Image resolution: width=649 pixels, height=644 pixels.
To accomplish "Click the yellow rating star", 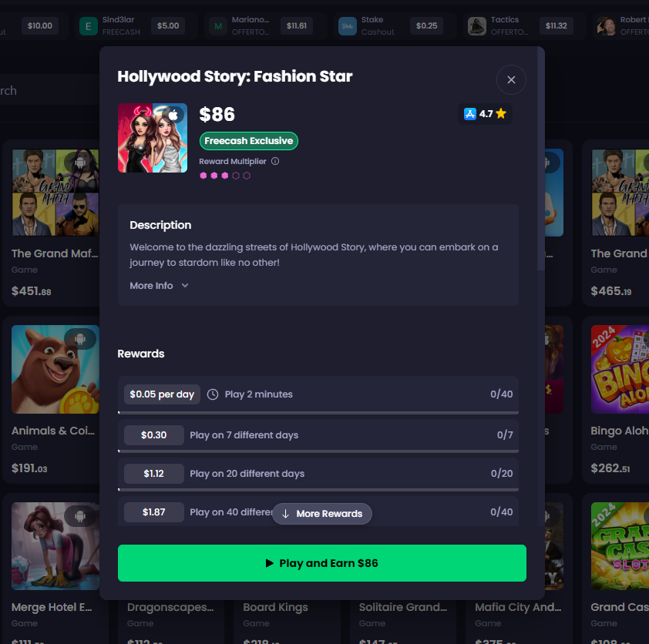I will [501, 113].
